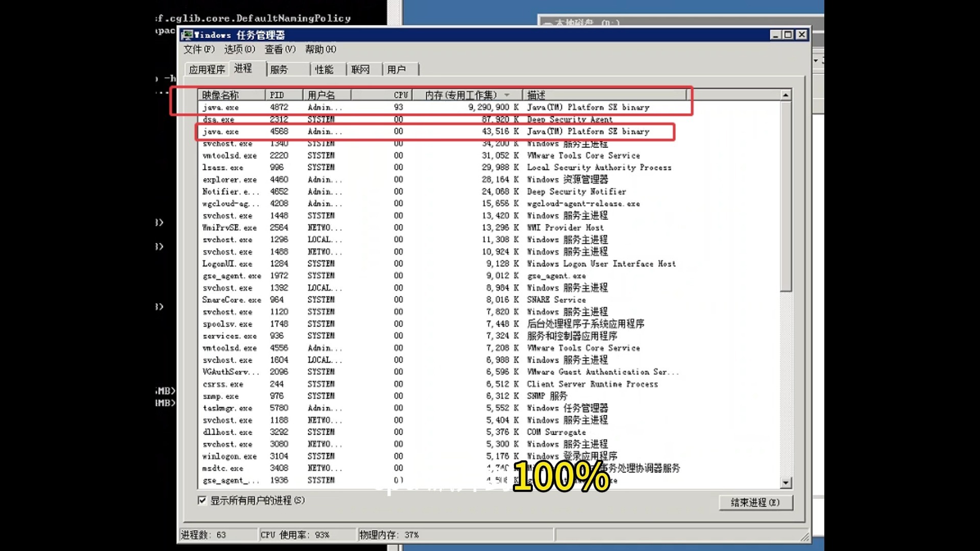Open the 选项(O) menu
This screenshot has height=551, width=980.
click(x=239, y=49)
